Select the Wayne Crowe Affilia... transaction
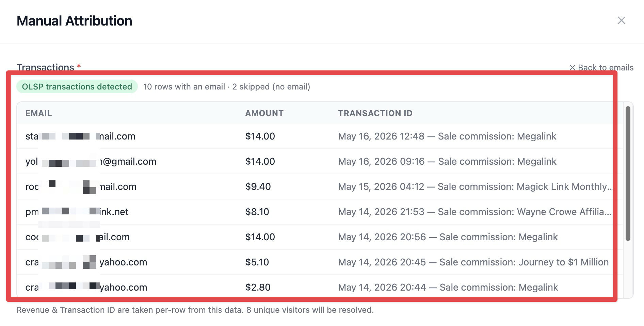 coord(320,212)
